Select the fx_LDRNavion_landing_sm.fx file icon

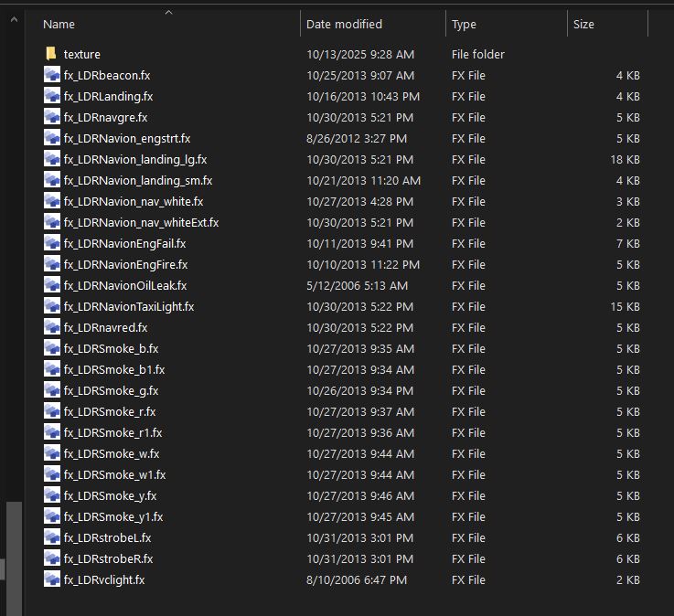52,180
